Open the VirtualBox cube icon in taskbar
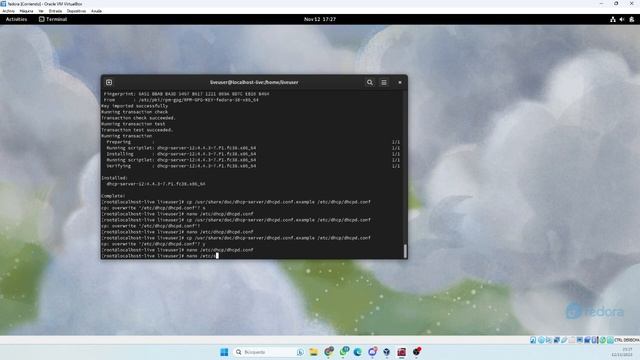 (x=387, y=352)
